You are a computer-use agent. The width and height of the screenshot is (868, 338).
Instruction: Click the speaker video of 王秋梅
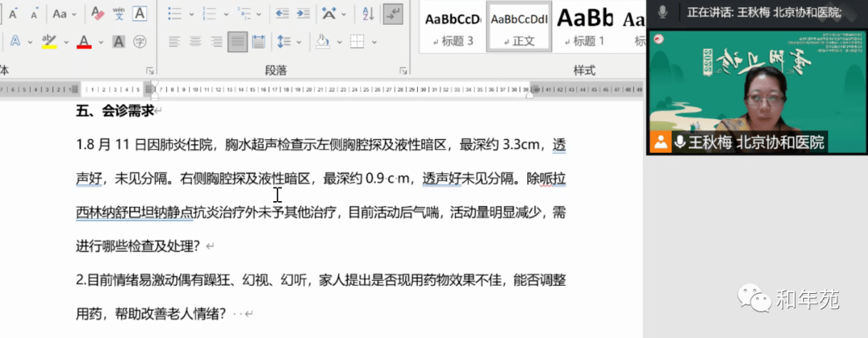(x=757, y=92)
